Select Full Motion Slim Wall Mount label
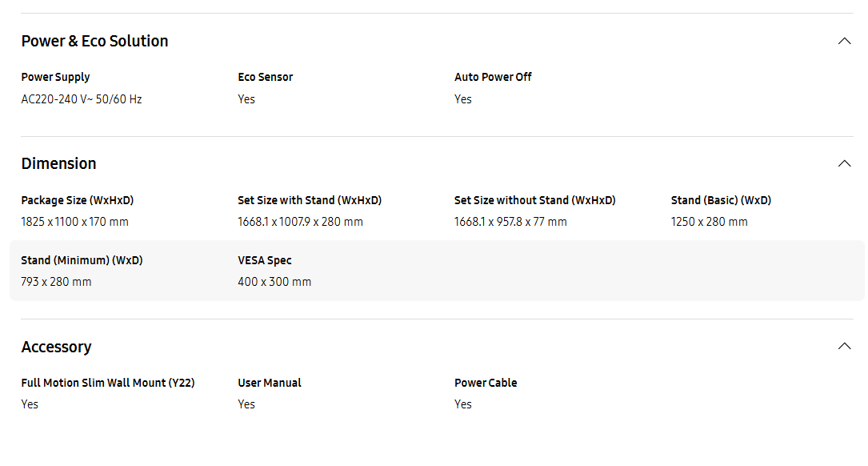Viewport: 868px width, 466px height. click(108, 383)
